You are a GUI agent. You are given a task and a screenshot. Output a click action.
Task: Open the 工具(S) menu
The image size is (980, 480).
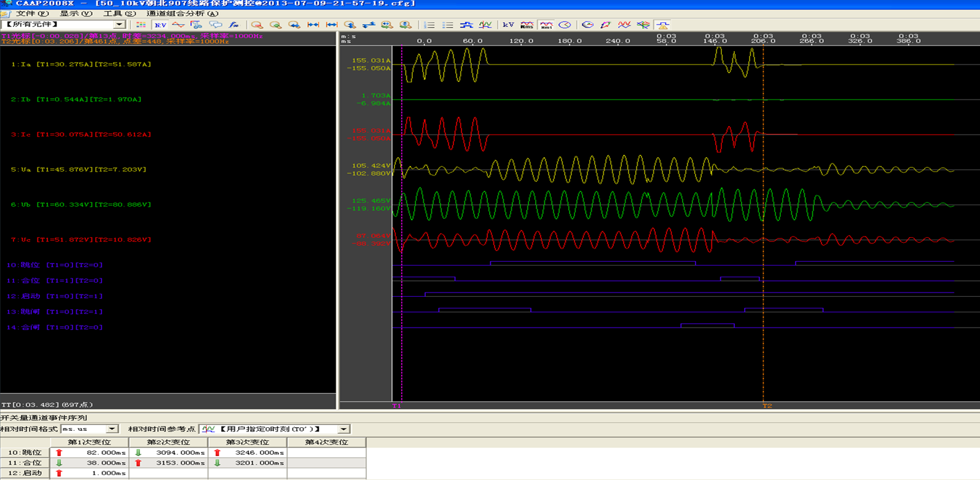pos(119,14)
